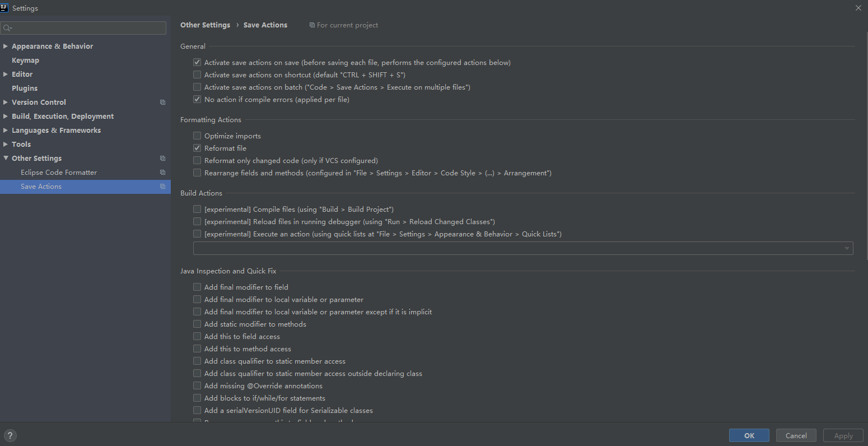Click the IntelliJ logo in title bar

click(x=5, y=8)
